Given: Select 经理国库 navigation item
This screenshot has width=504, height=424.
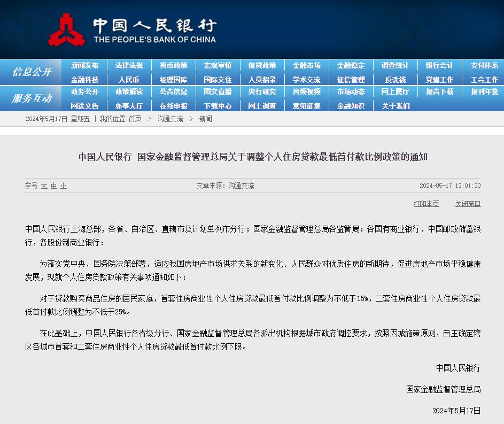Looking at the screenshot, I should pyautogui.click(x=173, y=79).
